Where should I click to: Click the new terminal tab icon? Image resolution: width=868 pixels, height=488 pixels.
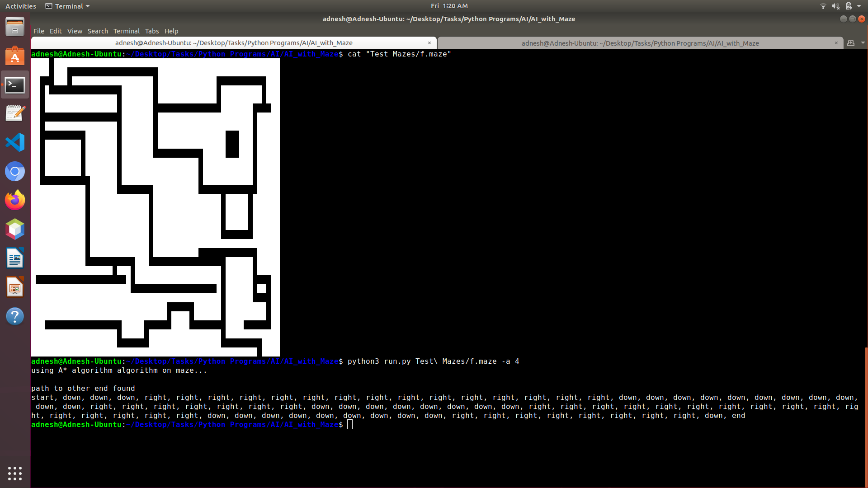click(851, 43)
